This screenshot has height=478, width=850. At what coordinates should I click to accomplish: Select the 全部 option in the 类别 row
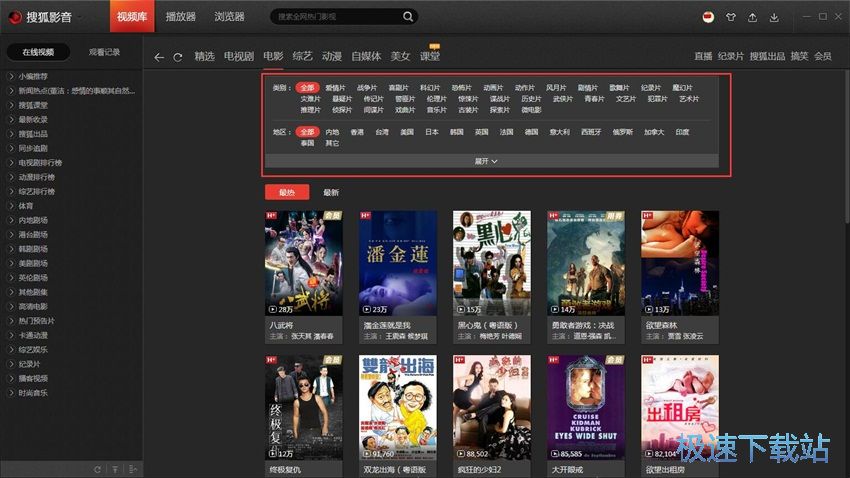[307, 87]
